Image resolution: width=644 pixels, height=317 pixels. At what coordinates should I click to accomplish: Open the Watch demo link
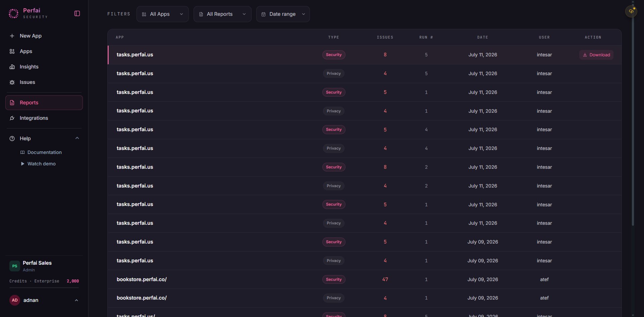coord(42,164)
